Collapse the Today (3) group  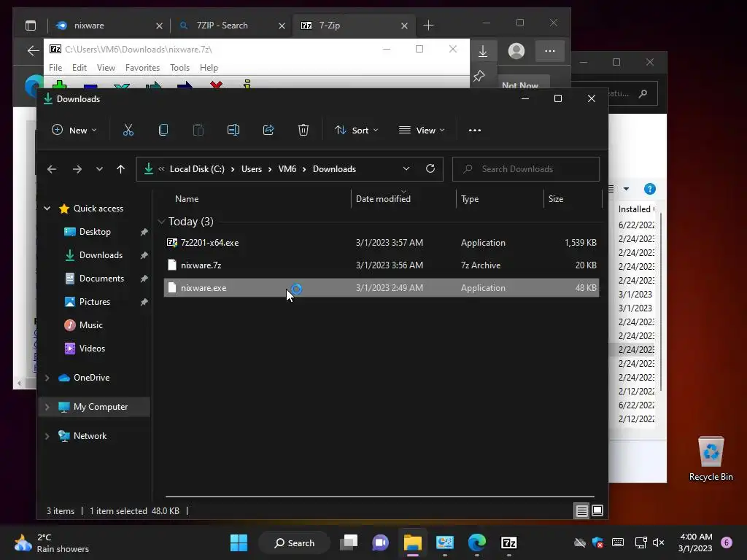[x=161, y=222]
